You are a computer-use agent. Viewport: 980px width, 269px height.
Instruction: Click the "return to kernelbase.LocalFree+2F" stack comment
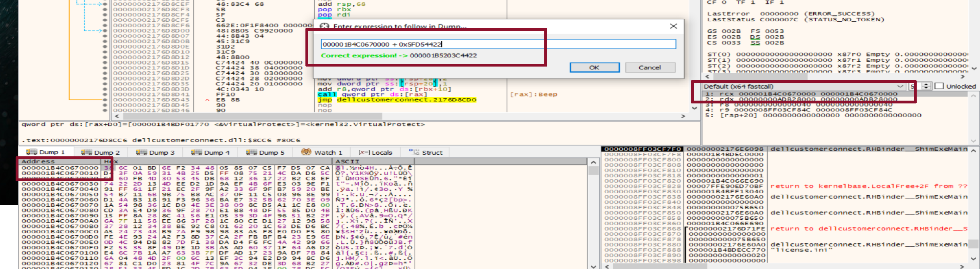point(869,186)
